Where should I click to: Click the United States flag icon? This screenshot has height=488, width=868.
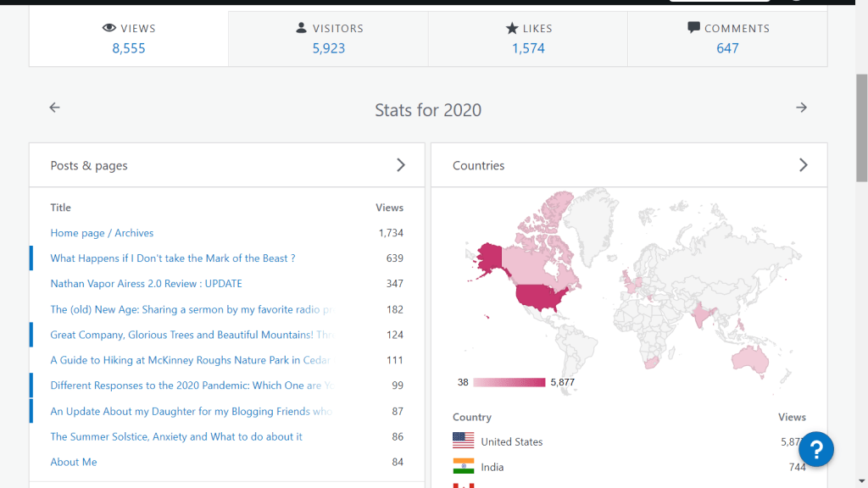(463, 441)
